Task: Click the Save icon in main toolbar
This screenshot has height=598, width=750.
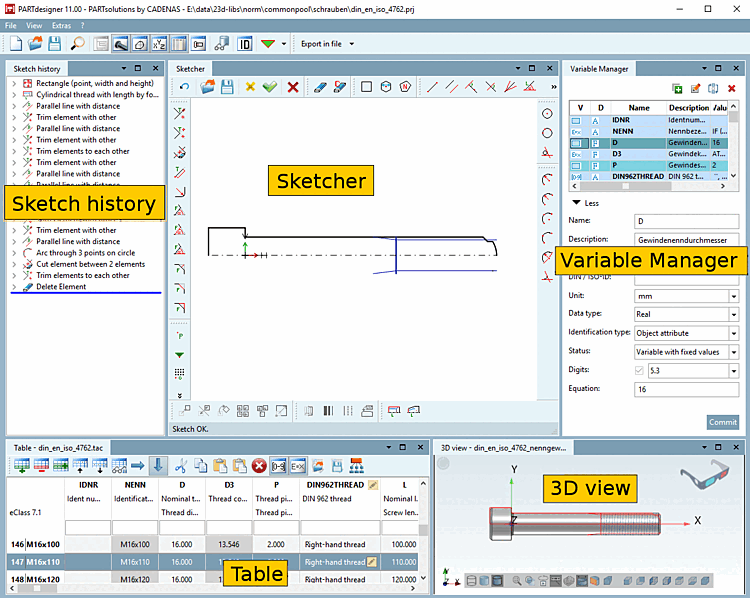Action: [x=54, y=44]
